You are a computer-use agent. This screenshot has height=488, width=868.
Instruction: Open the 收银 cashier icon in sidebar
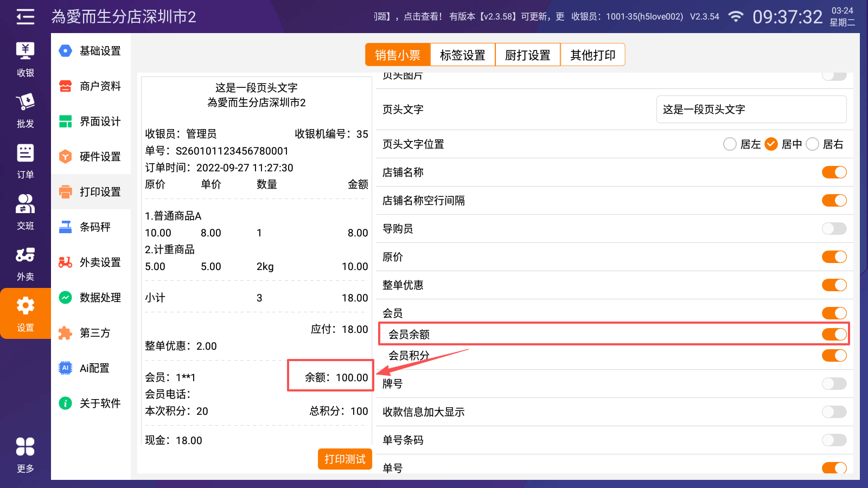pyautogui.click(x=25, y=59)
